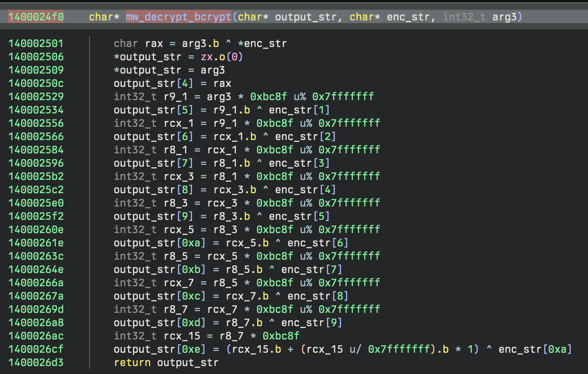Click address 140002501 in the gutter
The width and height of the screenshot is (588, 374).
36,43
